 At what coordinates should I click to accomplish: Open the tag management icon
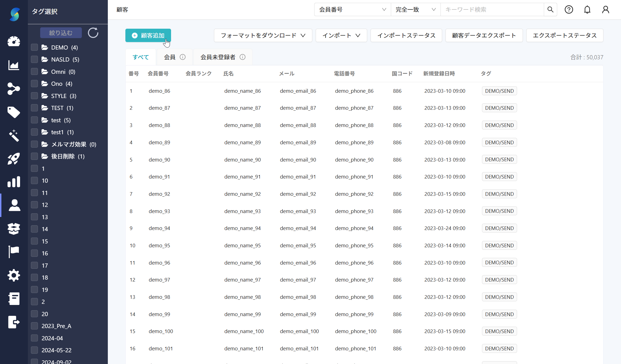click(14, 112)
